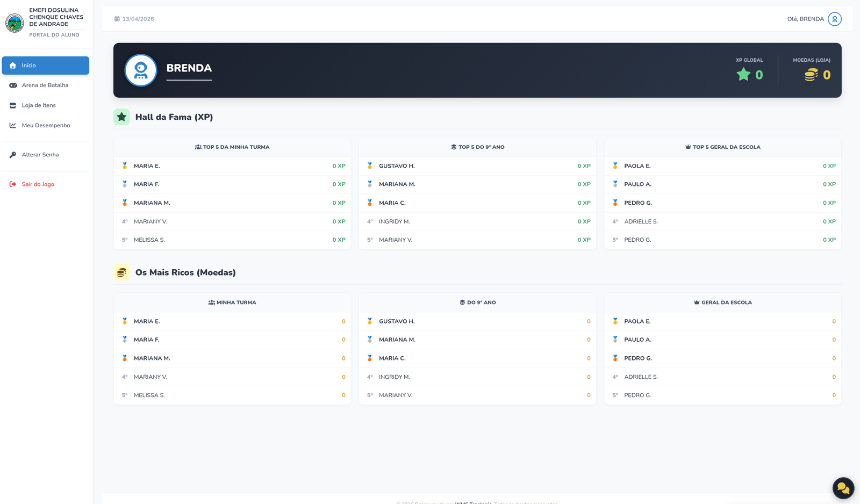Click the green XP Global star

[x=743, y=75]
